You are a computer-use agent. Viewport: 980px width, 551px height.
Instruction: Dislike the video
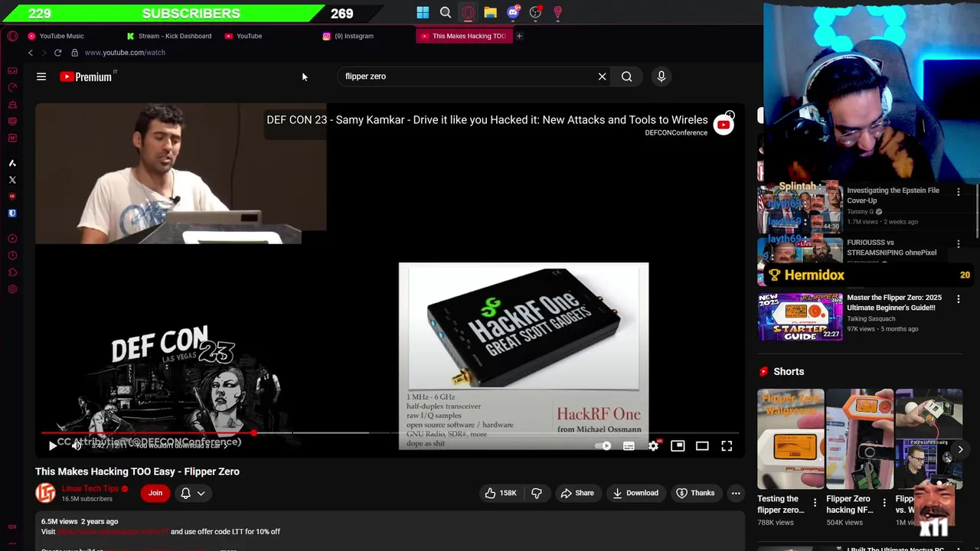click(537, 493)
